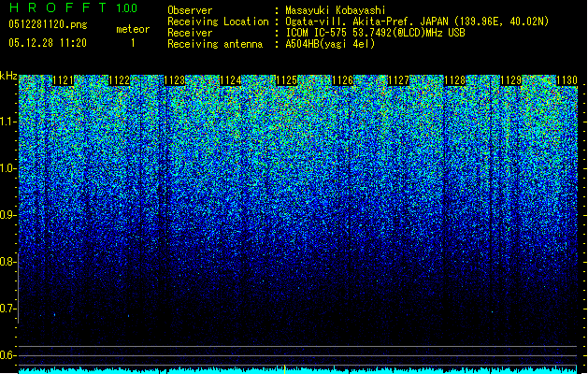The image size is (588, 374).
Task: Click the 1.1 frequency axis label
Action: (x=7, y=122)
